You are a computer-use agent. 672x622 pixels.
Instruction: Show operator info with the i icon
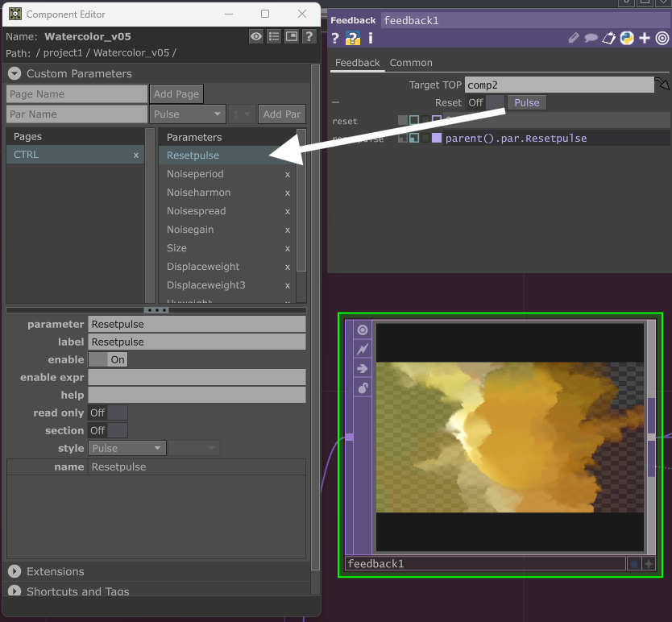pyautogui.click(x=371, y=39)
